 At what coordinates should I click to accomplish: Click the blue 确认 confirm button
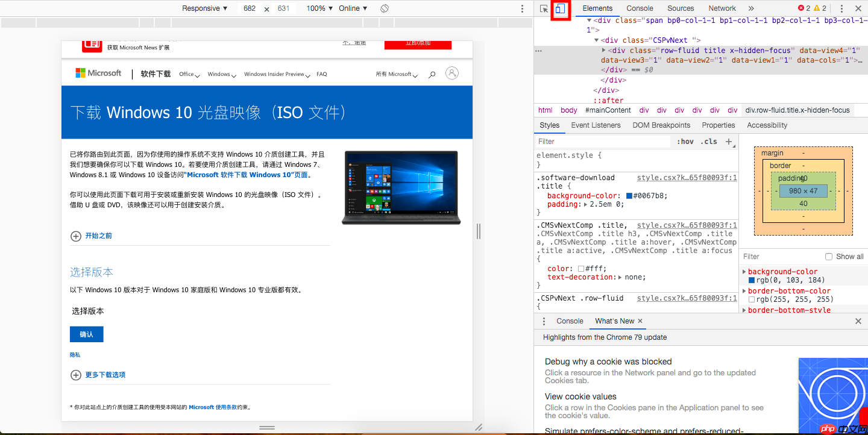[x=86, y=334]
